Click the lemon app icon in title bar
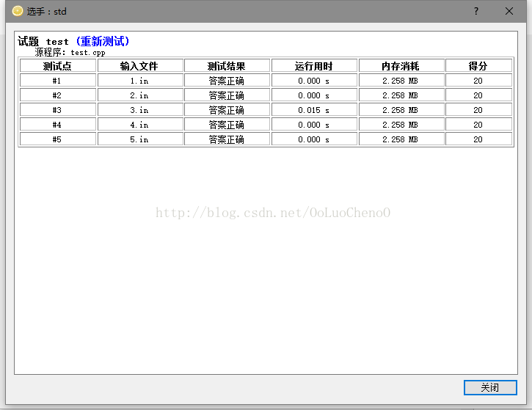Image resolution: width=532 pixels, height=410 pixels. coord(18,11)
